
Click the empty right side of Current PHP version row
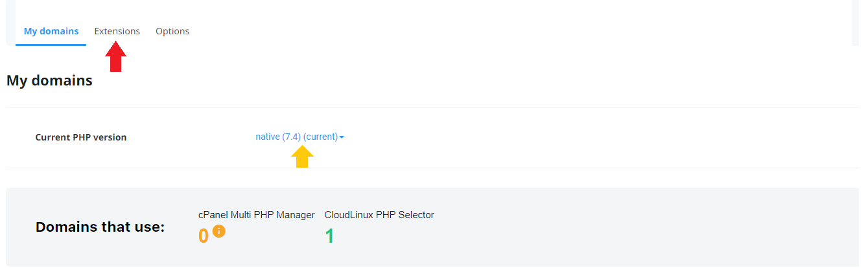click(x=603, y=137)
